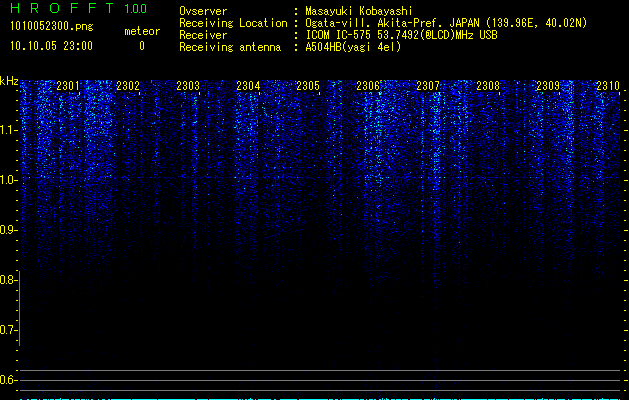This screenshot has width=629, height=400.
Task: Click the 2304 time marker
Action: click(x=248, y=85)
